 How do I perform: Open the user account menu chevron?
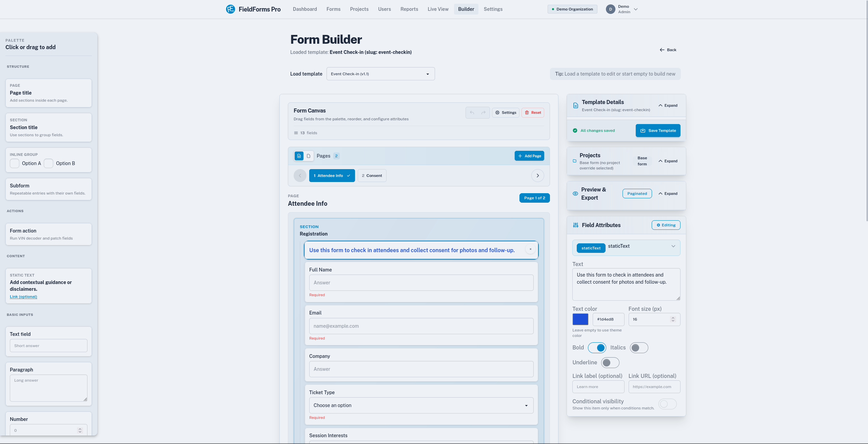click(x=636, y=9)
